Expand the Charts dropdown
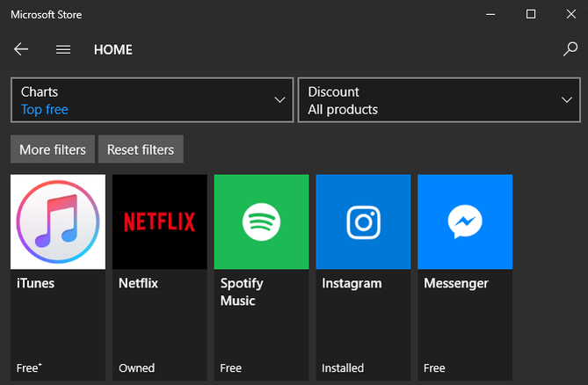The width and height of the screenshot is (588, 385). coord(152,100)
